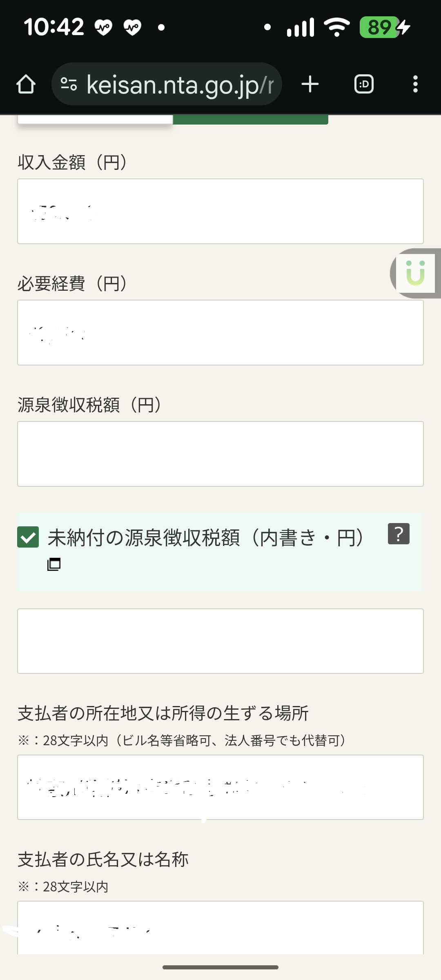Tap the 未納付の源泉徴収税額（内書き・円）label
441x980 pixels.
click(206, 537)
